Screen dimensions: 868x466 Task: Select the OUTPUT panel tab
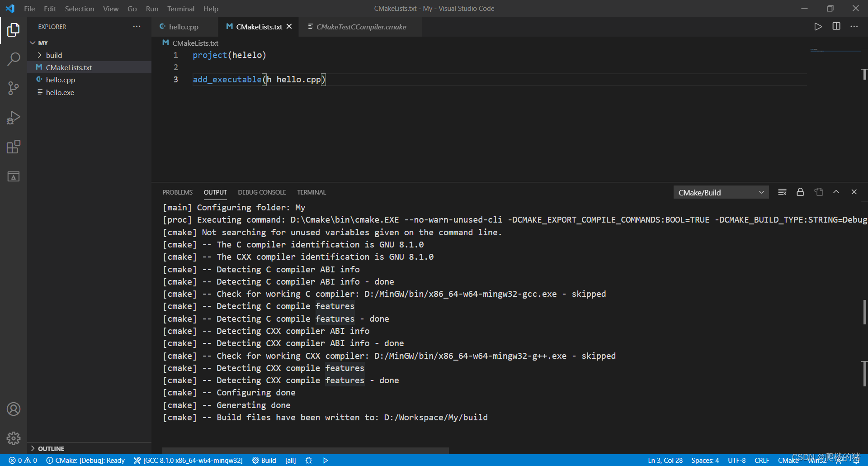[215, 192]
